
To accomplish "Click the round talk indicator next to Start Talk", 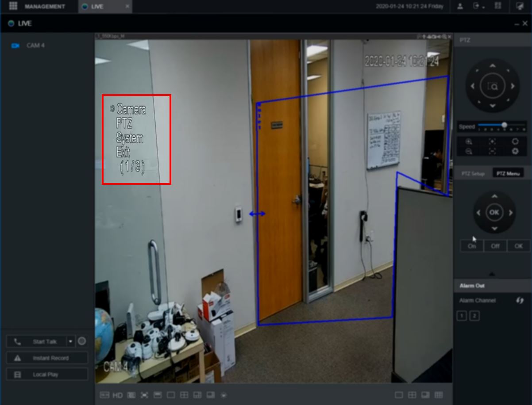I will pos(81,341).
